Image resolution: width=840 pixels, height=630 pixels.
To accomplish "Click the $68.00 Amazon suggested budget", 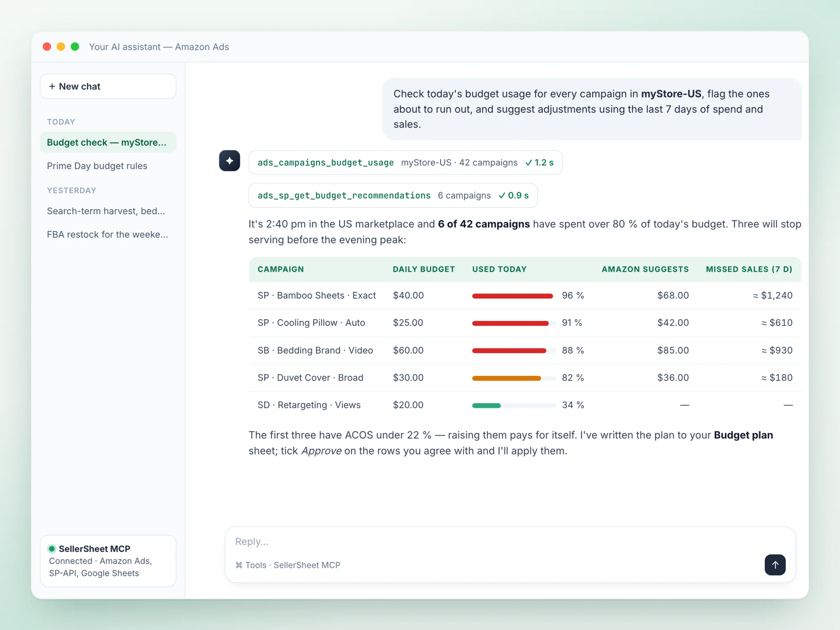I will click(673, 295).
